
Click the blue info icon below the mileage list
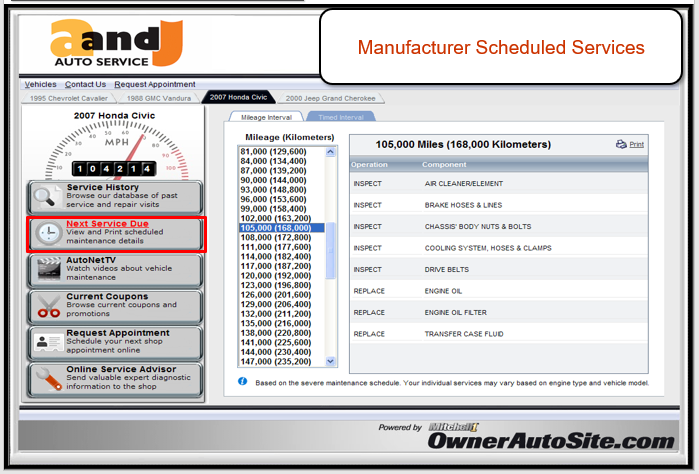pos(243,381)
